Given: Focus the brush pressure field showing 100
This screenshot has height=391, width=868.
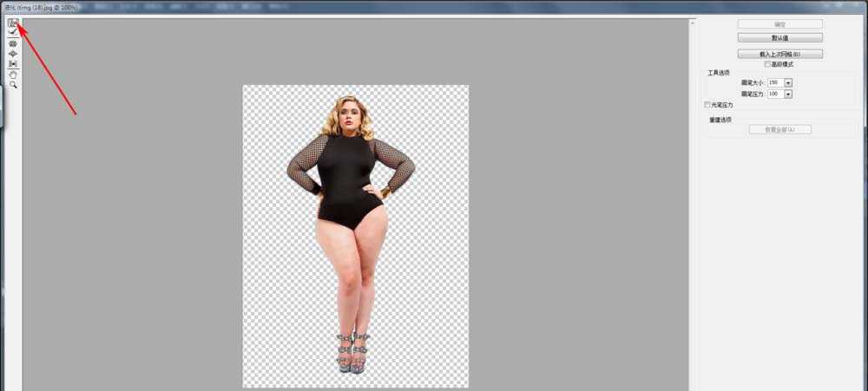Looking at the screenshot, I should (774, 93).
